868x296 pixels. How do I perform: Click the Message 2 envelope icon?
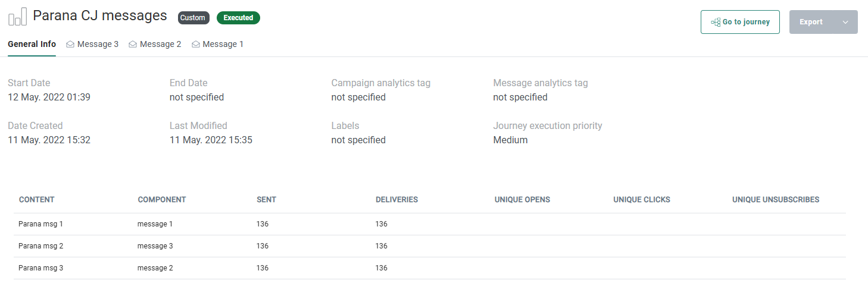133,45
